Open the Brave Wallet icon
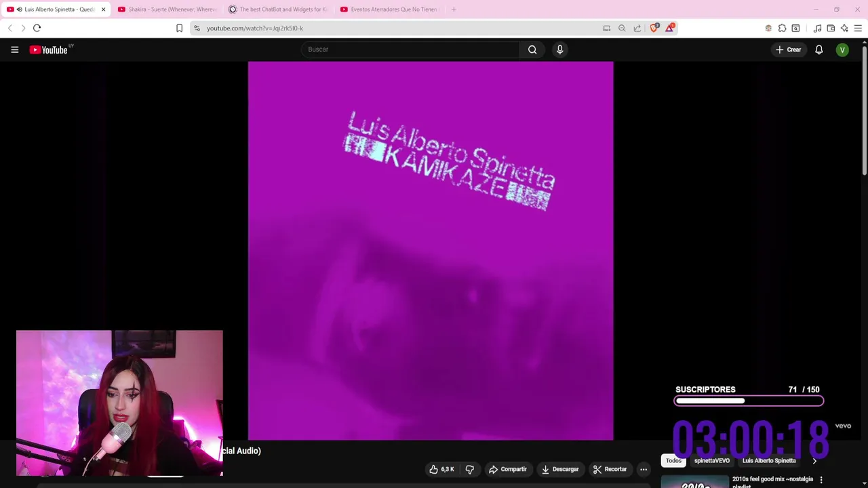Screen dimensions: 868x488 (x=831, y=28)
